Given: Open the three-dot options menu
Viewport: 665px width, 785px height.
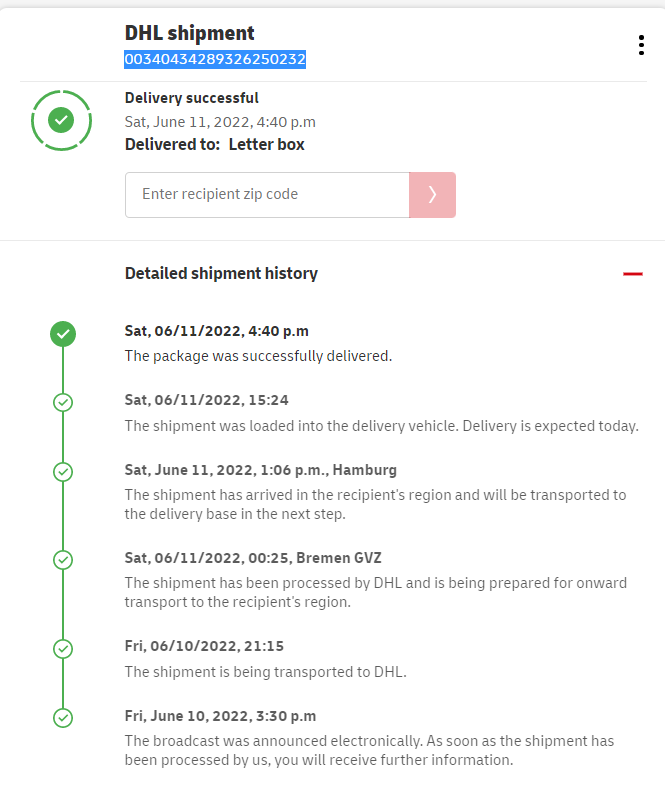Looking at the screenshot, I should (x=641, y=45).
